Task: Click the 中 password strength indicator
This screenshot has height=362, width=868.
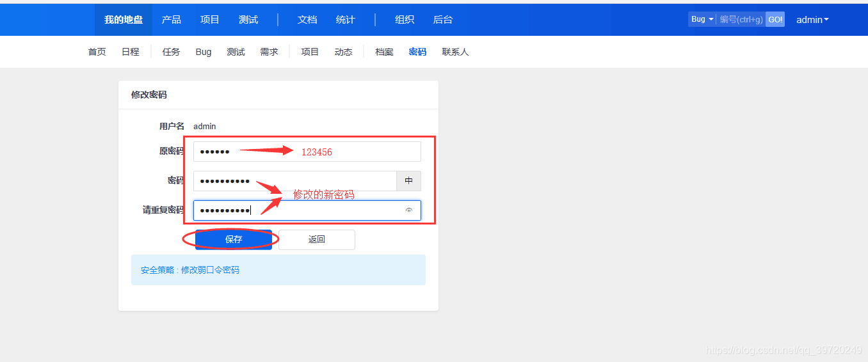Action: 409,181
